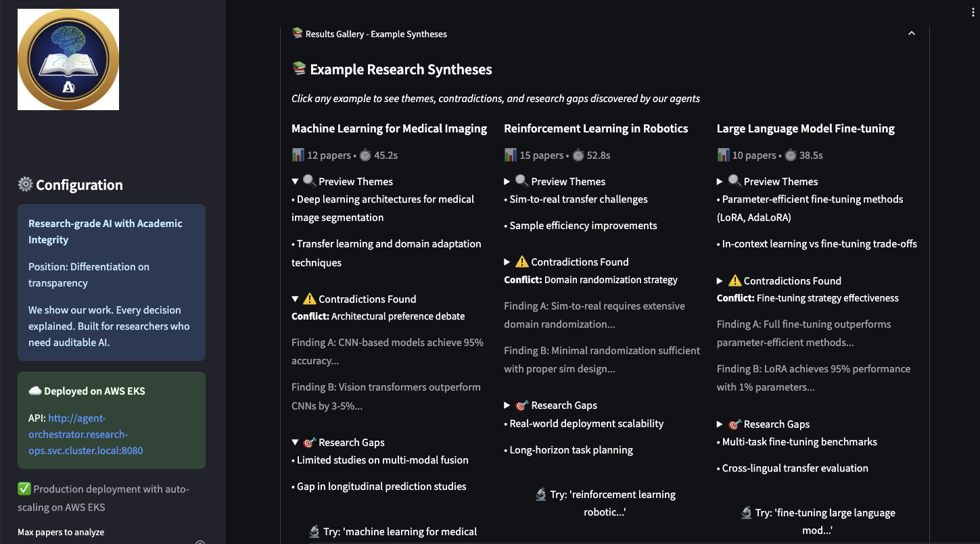The width and height of the screenshot is (980, 544).
Task: Click green checkmark beside Production deployment
Action: pyautogui.click(x=24, y=489)
